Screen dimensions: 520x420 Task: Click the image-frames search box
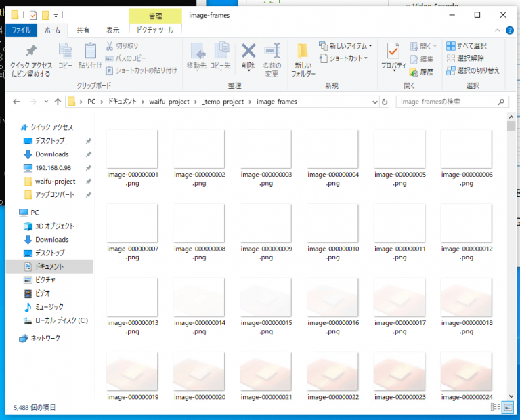452,102
